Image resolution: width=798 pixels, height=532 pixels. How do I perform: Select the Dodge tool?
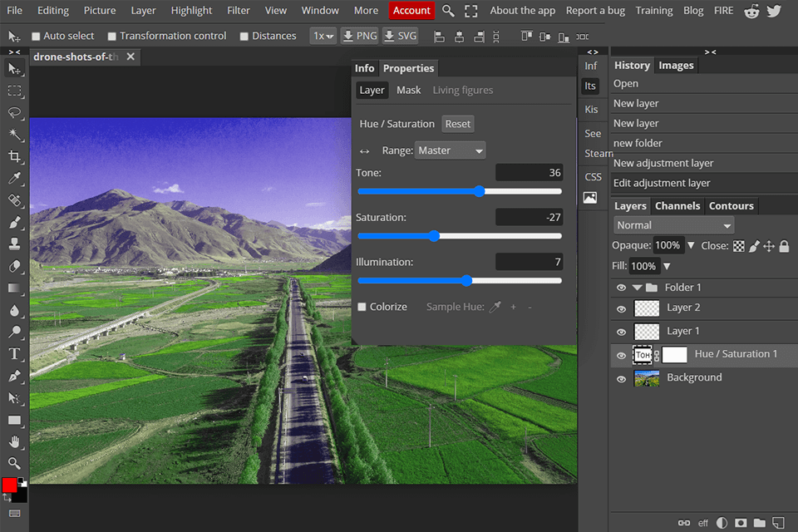[x=14, y=332]
